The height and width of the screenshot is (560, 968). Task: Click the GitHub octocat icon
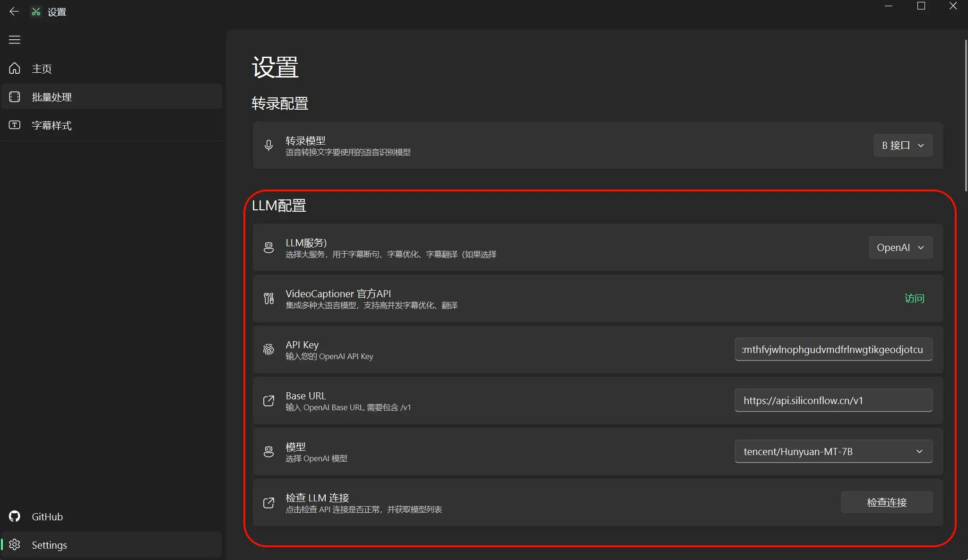click(15, 517)
